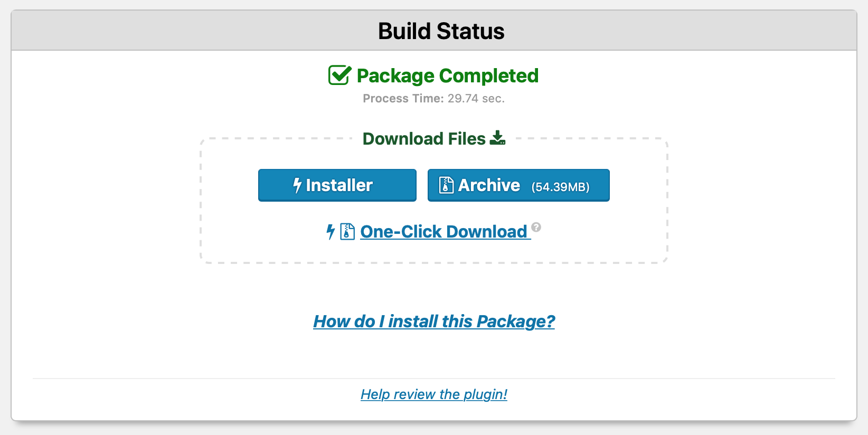Click the Build Status header title
The image size is (868, 435).
441,31
